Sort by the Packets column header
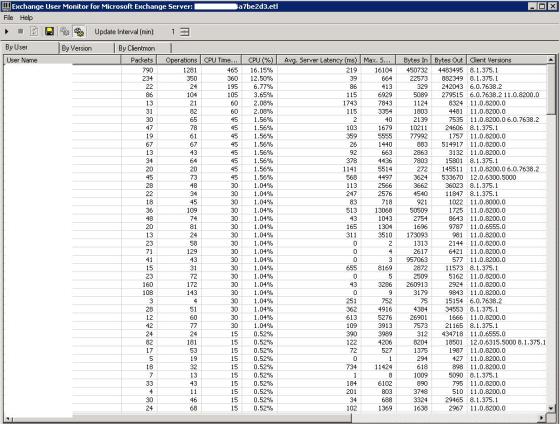 [139, 60]
